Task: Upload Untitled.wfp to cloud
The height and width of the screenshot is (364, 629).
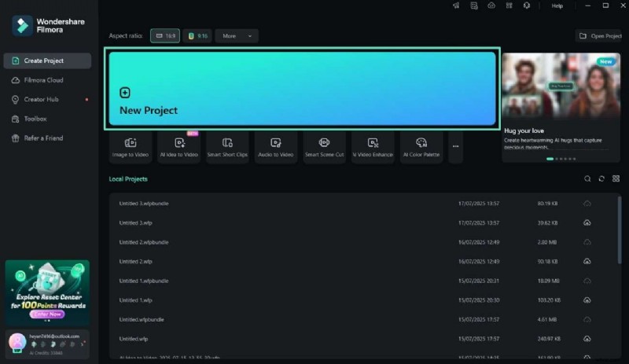Action: 587,339
